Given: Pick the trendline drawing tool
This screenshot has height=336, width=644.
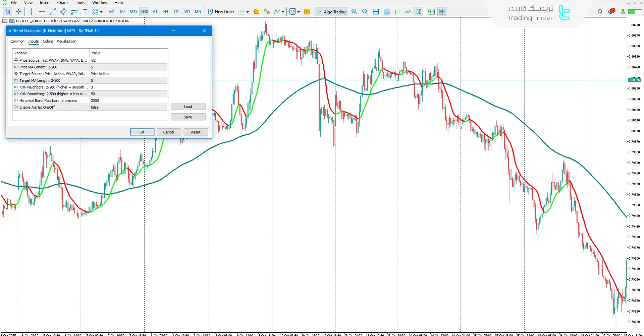Looking at the screenshot, I should (x=53, y=12).
